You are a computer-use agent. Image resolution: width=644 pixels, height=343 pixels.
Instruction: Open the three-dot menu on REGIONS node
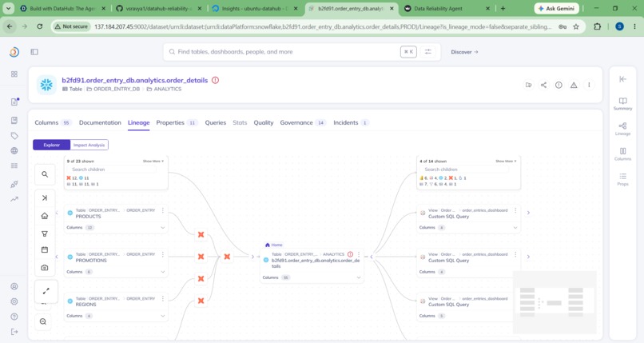click(x=163, y=299)
